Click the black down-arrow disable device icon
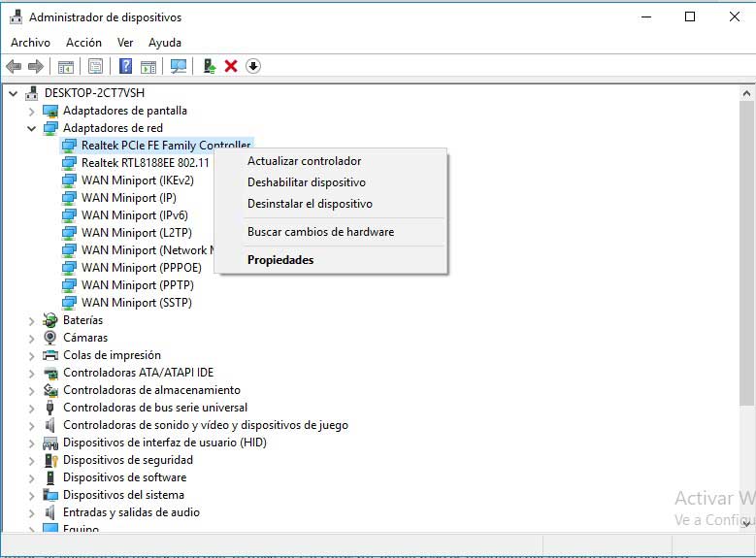The height and width of the screenshot is (558, 756). coord(253,66)
